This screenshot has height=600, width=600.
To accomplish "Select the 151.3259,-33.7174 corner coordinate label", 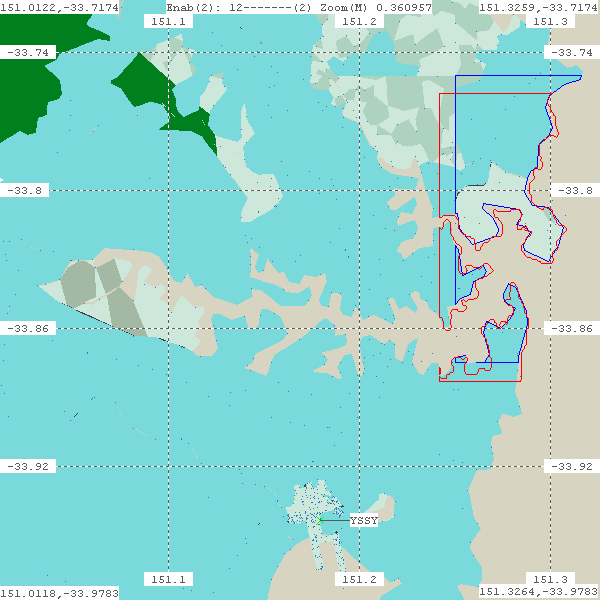I will (539, 7).
